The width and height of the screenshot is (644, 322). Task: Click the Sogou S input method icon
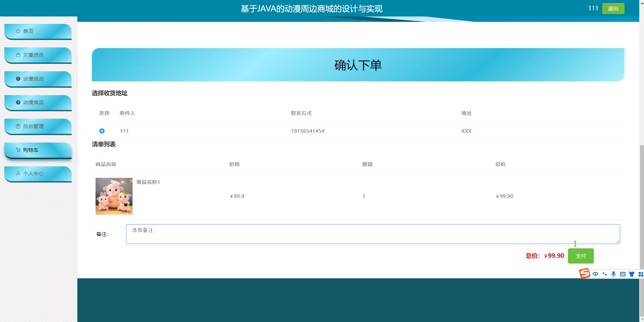click(584, 274)
